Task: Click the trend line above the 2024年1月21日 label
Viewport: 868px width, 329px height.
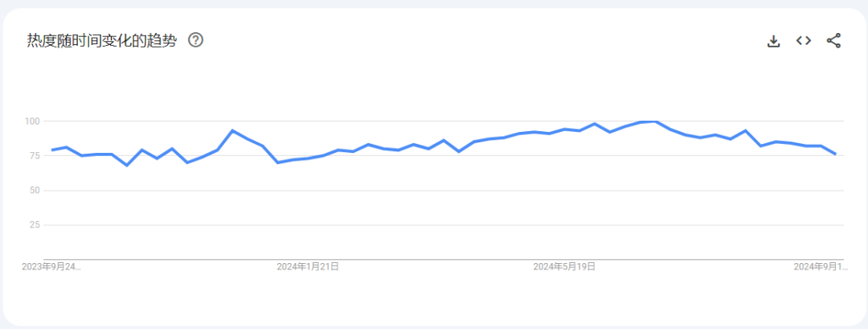Action: (308, 158)
